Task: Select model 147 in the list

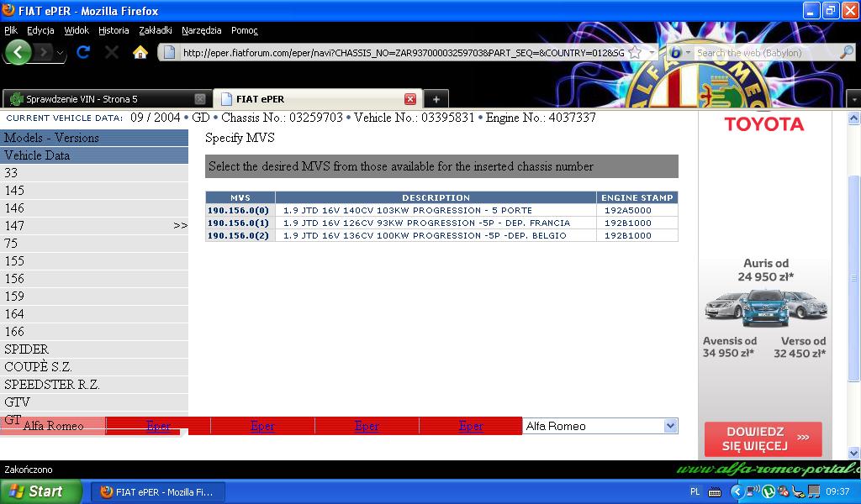Action: pyautogui.click(x=94, y=225)
